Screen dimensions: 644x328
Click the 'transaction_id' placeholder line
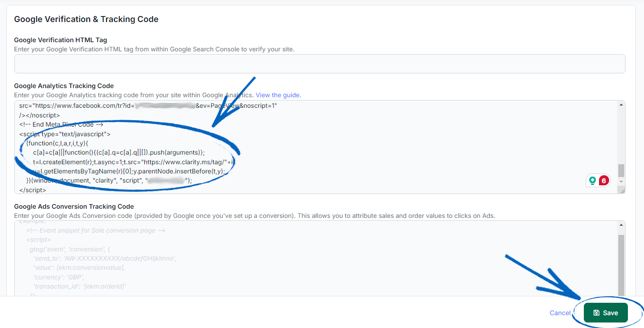pyautogui.click(x=79, y=286)
